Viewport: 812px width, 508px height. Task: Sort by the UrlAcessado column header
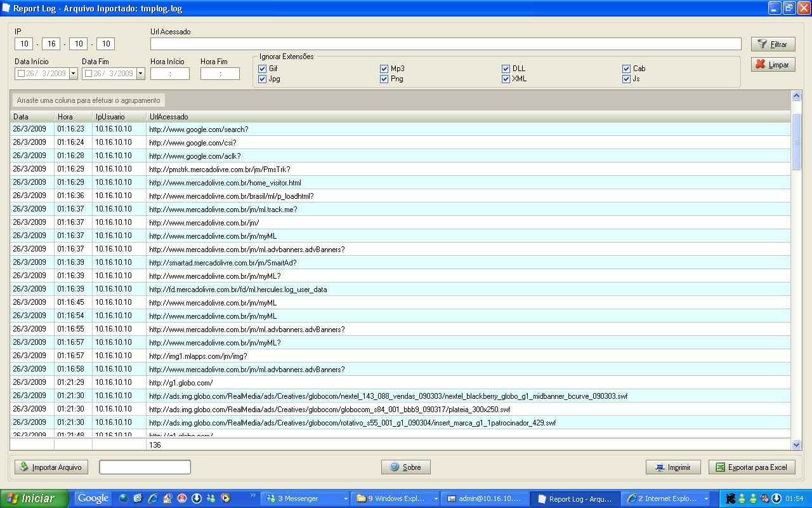(x=469, y=117)
